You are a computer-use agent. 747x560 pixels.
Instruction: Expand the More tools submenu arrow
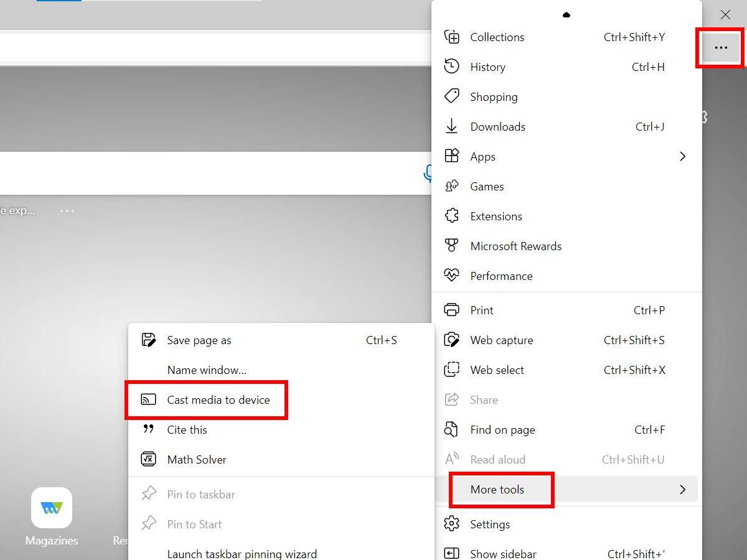682,490
